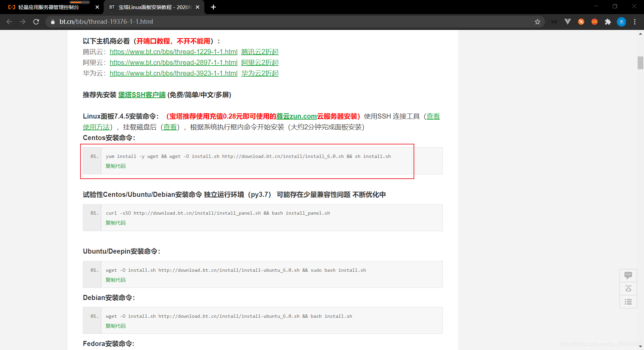Click the address bar URL
644x350 pixels.
pyautogui.click(x=106, y=22)
